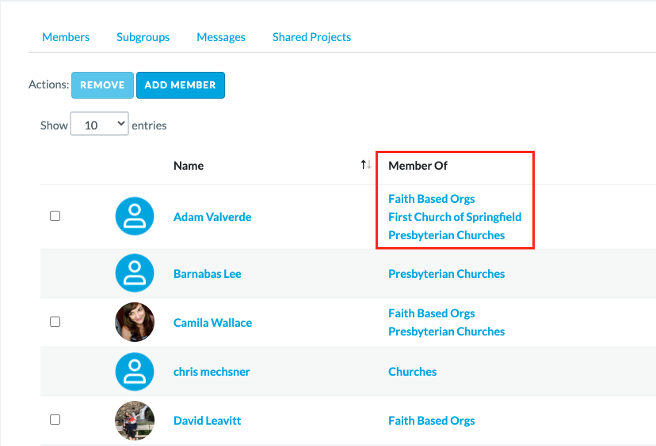
Task: Open David Leavitt's profile photo
Action: click(134, 420)
